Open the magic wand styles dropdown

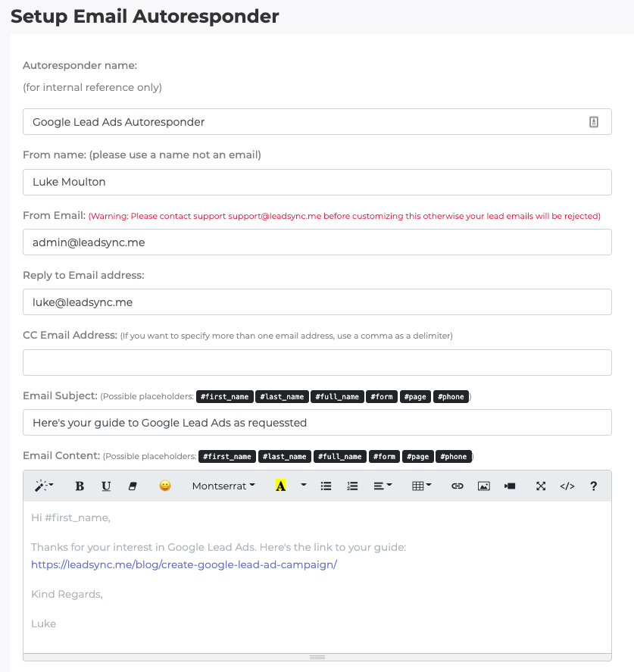pos(44,486)
